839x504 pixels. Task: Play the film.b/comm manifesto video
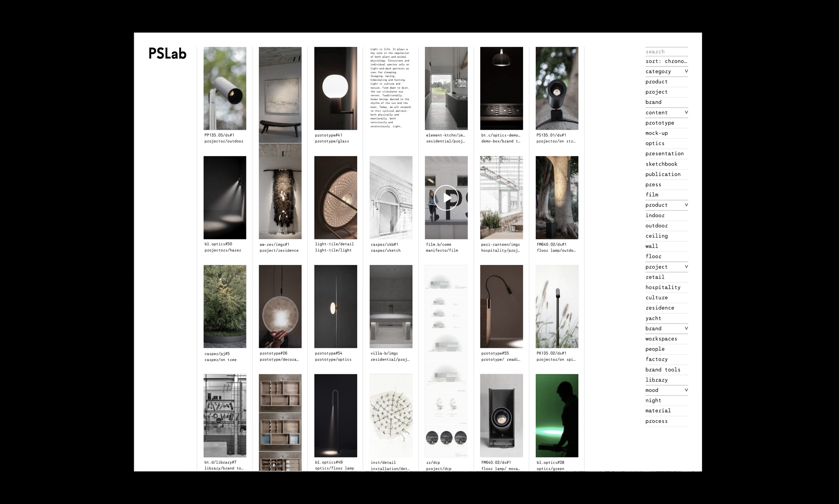click(446, 198)
